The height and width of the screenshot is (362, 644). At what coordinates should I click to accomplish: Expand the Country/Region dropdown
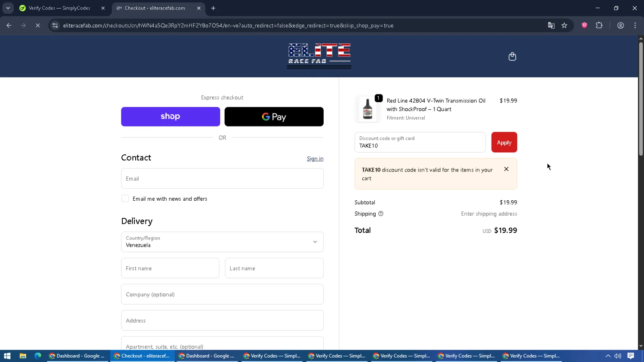222,242
